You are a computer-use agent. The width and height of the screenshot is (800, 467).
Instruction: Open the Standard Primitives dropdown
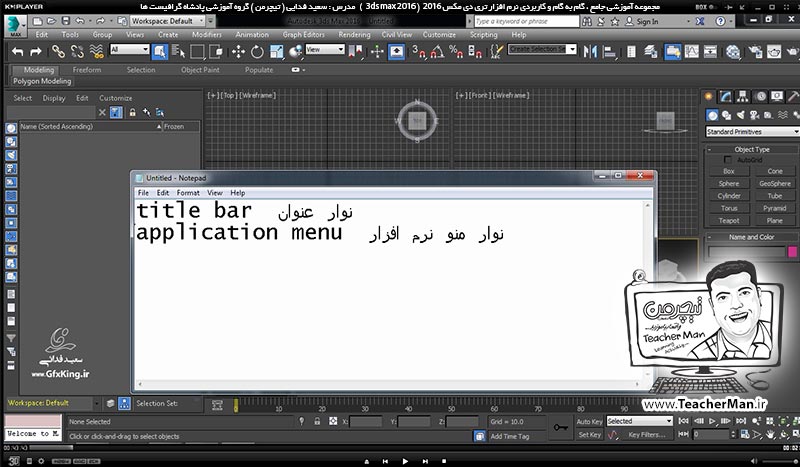(x=753, y=132)
